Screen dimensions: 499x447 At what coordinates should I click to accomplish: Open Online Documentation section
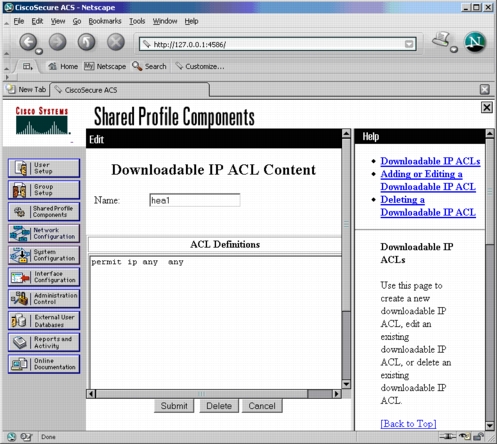[x=44, y=365]
